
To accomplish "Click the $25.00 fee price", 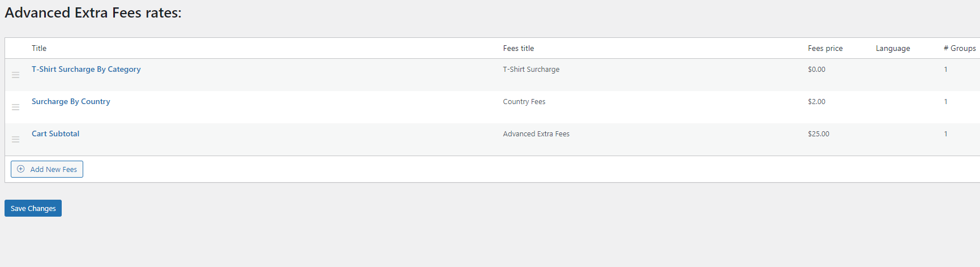I will coord(818,133).
